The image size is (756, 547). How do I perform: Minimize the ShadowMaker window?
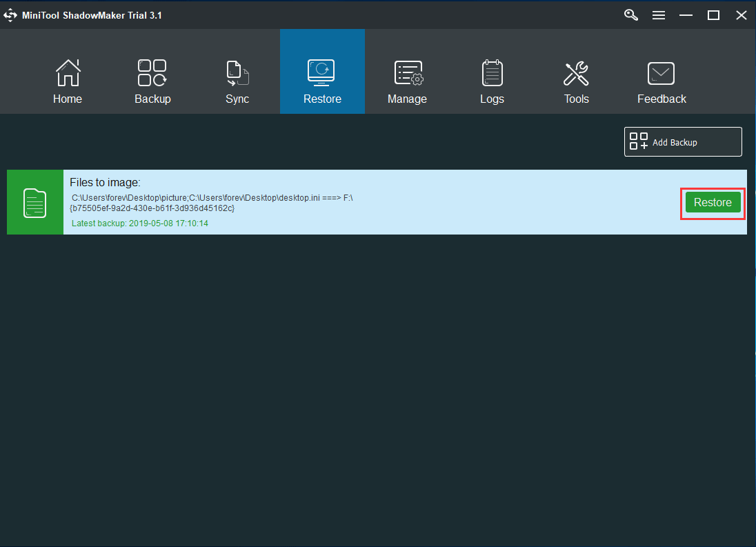pyautogui.click(x=686, y=14)
